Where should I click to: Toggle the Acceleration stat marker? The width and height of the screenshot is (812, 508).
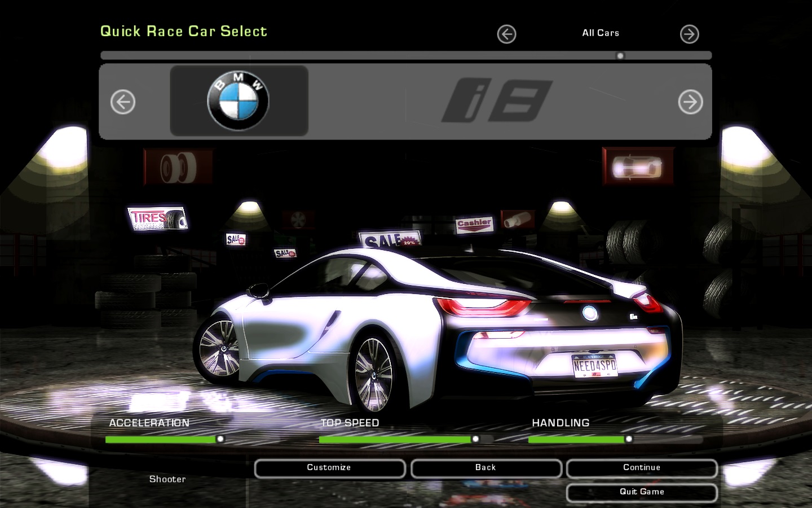coord(221,437)
